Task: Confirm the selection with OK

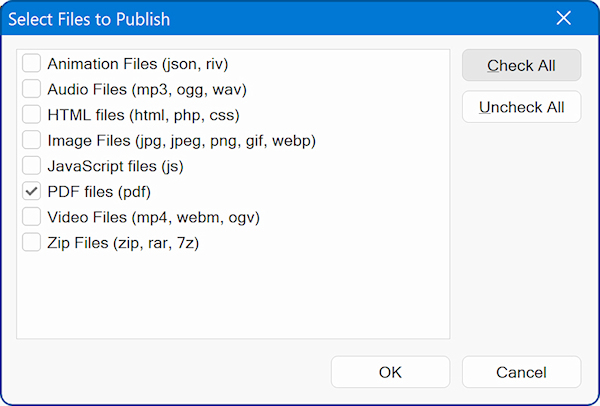Action: tap(390, 372)
